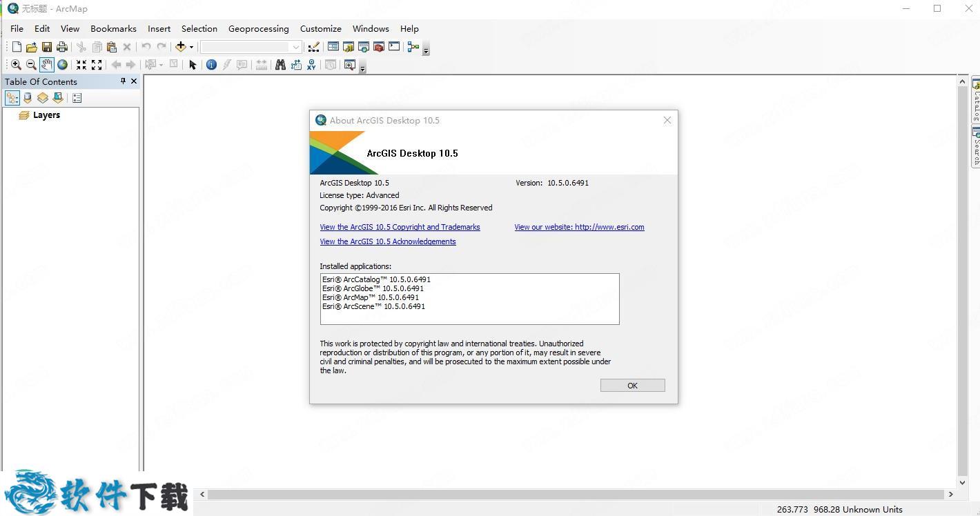Open a map document with Open icon
Screen dimensions: 980x516
pyautogui.click(x=32, y=47)
